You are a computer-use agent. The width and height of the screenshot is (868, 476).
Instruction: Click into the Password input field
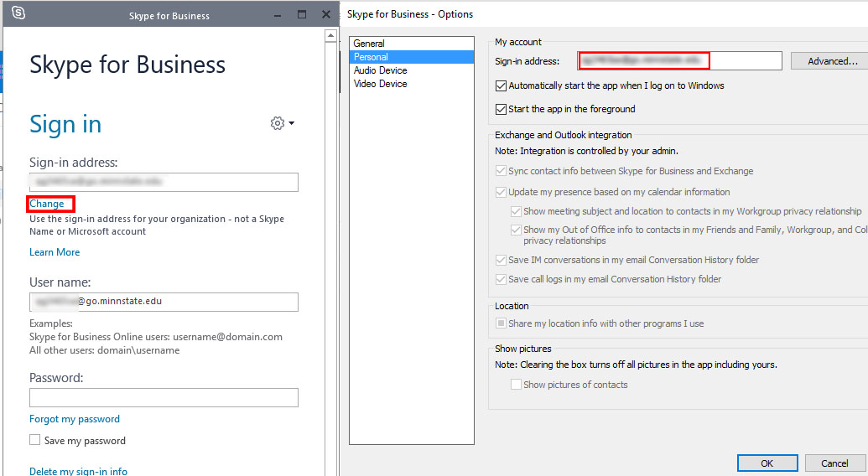[164, 397]
